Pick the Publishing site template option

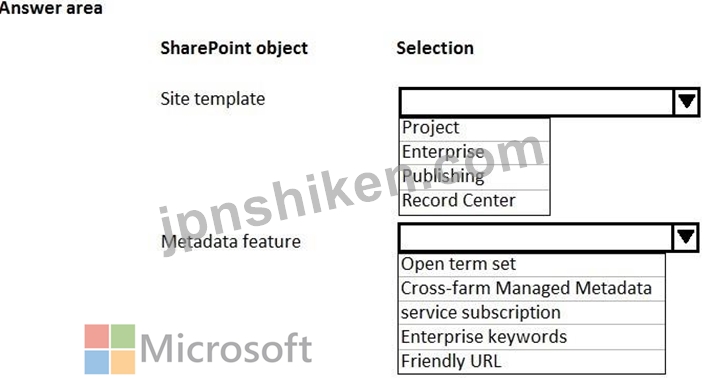pyautogui.click(x=474, y=177)
